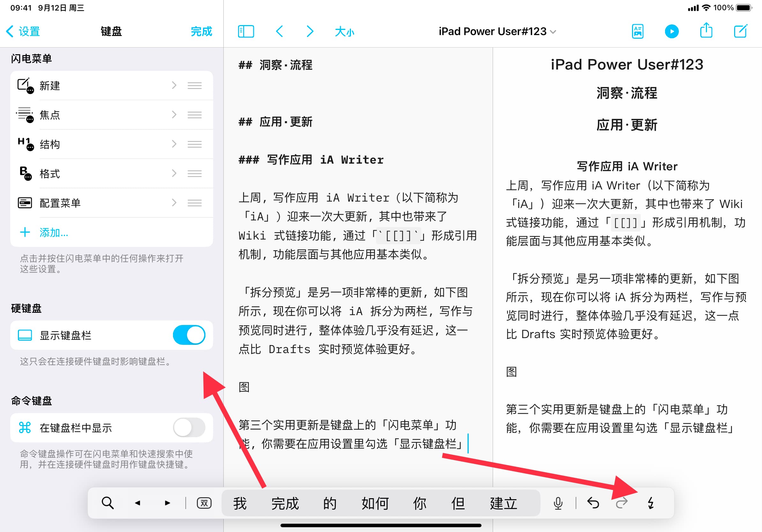Insert the suggestion 但
This screenshot has height=532, width=762.
click(x=458, y=503)
